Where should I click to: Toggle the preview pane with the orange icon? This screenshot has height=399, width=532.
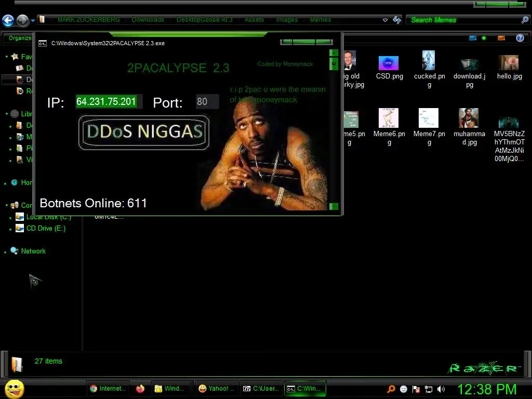click(x=501, y=38)
